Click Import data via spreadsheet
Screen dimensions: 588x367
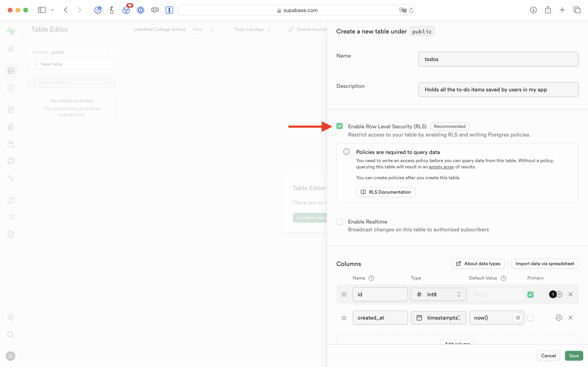coord(545,264)
